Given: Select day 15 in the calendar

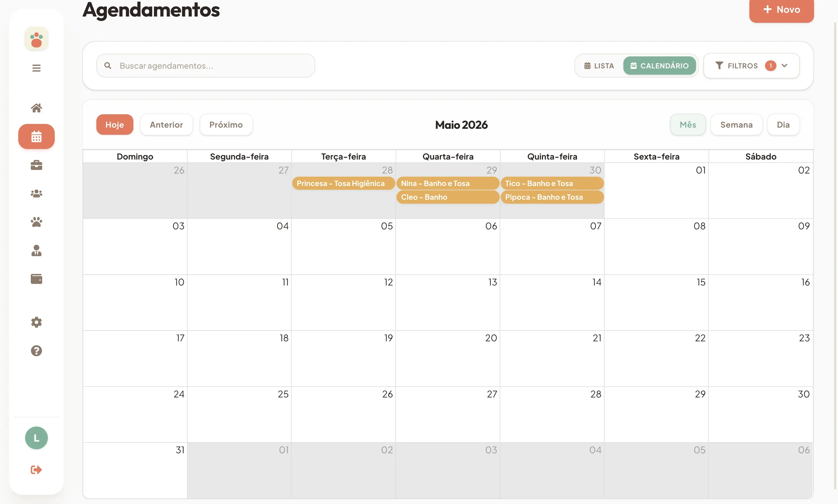Looking at the screenshot, I should [x=701, y=282].
